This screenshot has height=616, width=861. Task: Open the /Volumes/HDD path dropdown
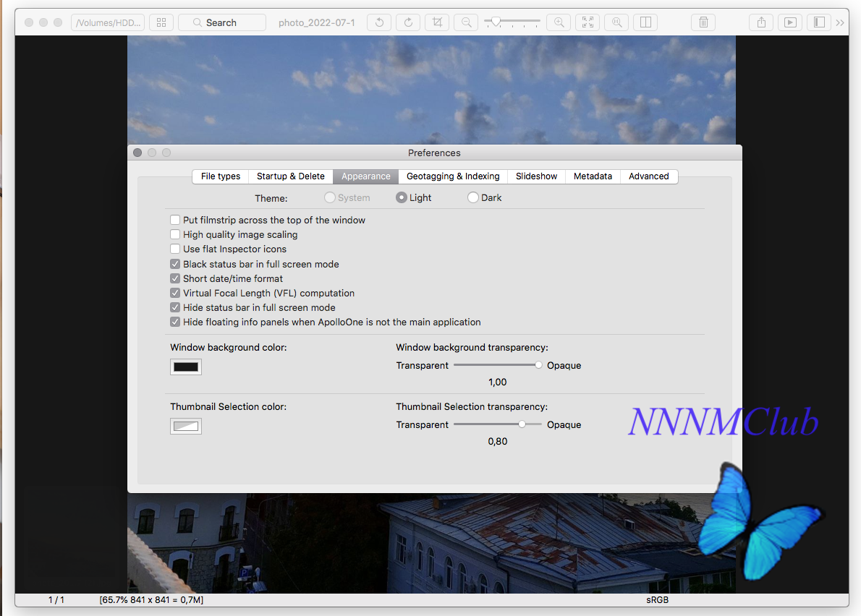pos(108,22)
